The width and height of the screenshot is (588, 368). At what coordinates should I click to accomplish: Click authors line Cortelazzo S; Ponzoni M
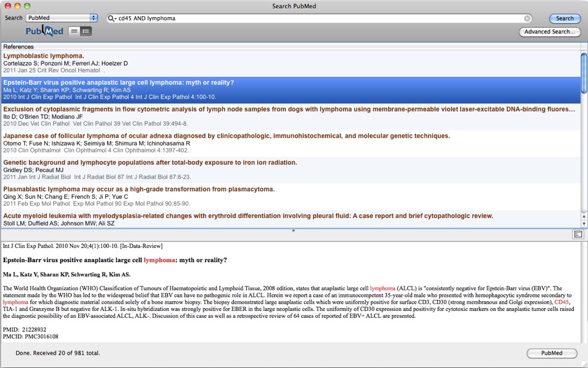click(x=66, y=63)
